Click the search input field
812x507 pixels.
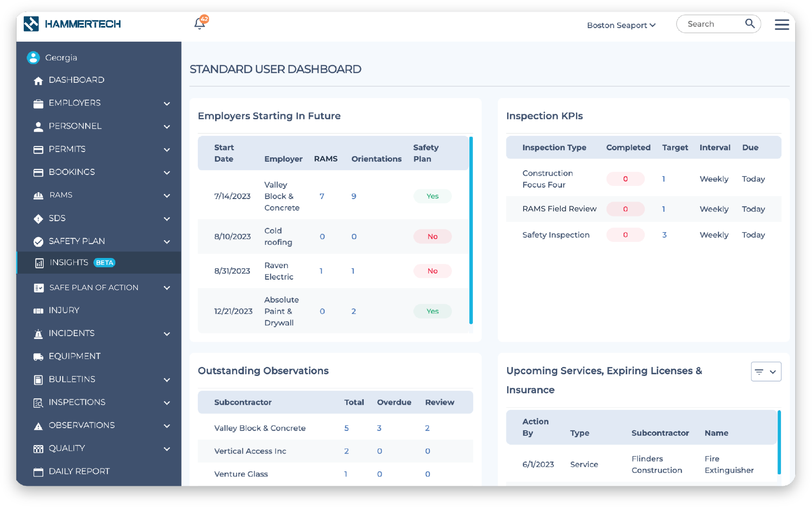715,25
